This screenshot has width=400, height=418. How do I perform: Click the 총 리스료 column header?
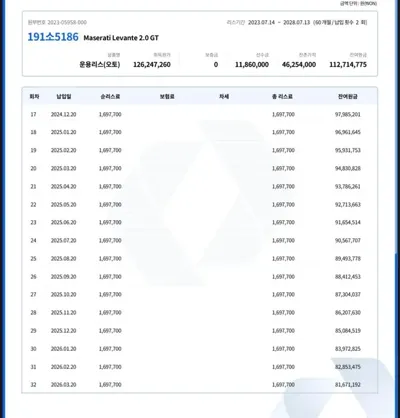pos(282,97)
